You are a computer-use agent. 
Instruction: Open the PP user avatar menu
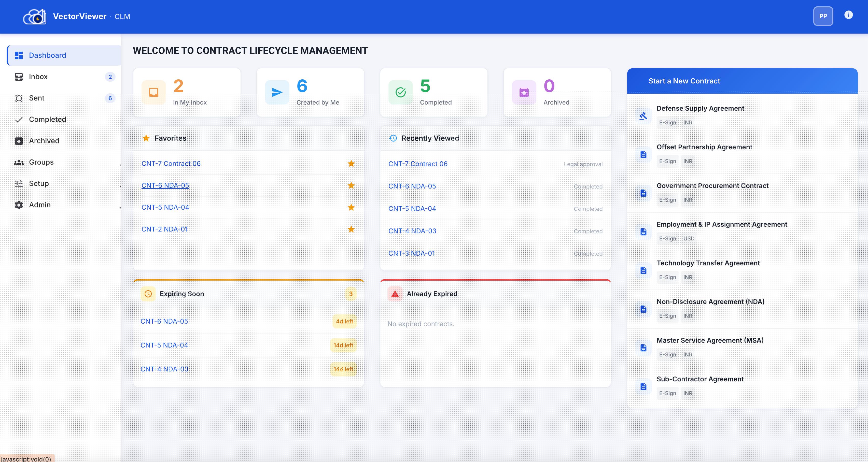click(x=823, y=16)
